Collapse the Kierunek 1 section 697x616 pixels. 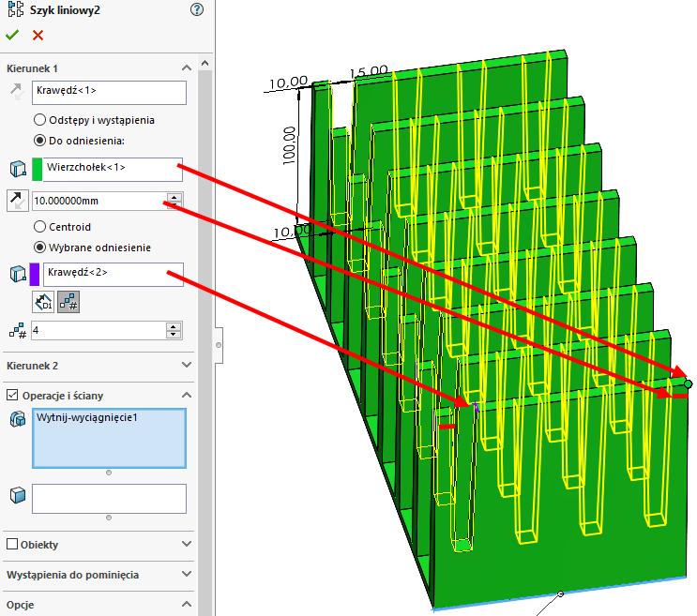[186, 68]
